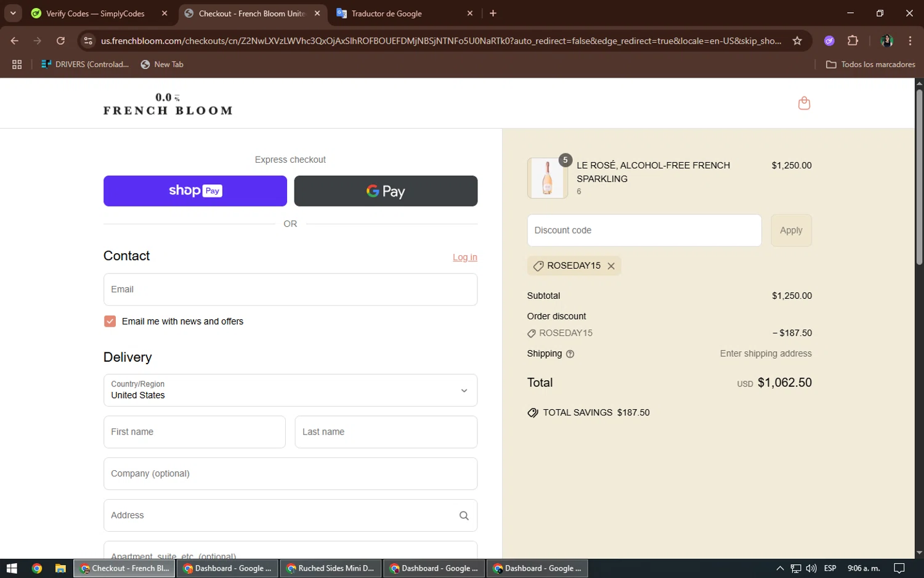This screenshot has width=924, height=578.
Task: Uncheck Email me with news and offers
Action: (x=110, y=321)
